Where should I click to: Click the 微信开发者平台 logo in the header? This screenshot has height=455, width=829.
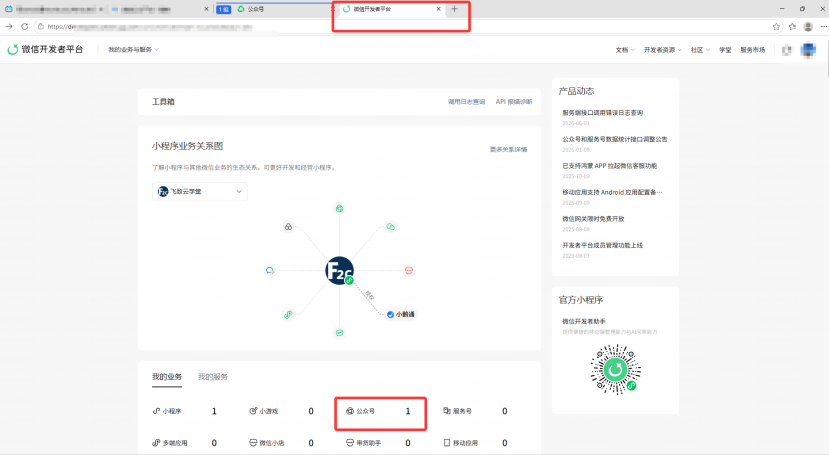point(45,50)
